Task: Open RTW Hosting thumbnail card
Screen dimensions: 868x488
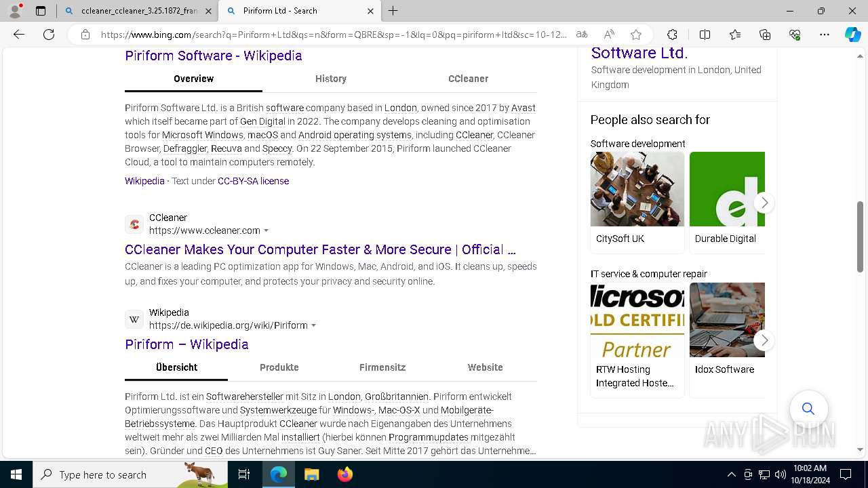Action: [637, 340]
